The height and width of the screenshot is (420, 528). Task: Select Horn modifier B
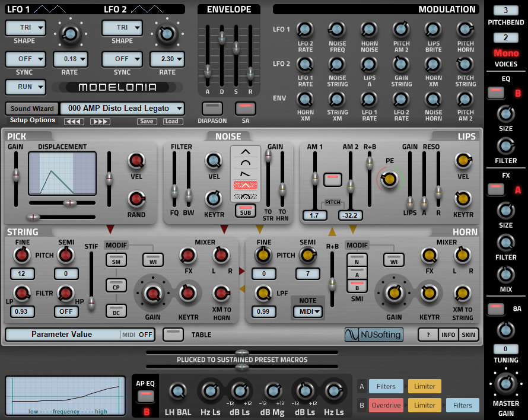[357, 287]
